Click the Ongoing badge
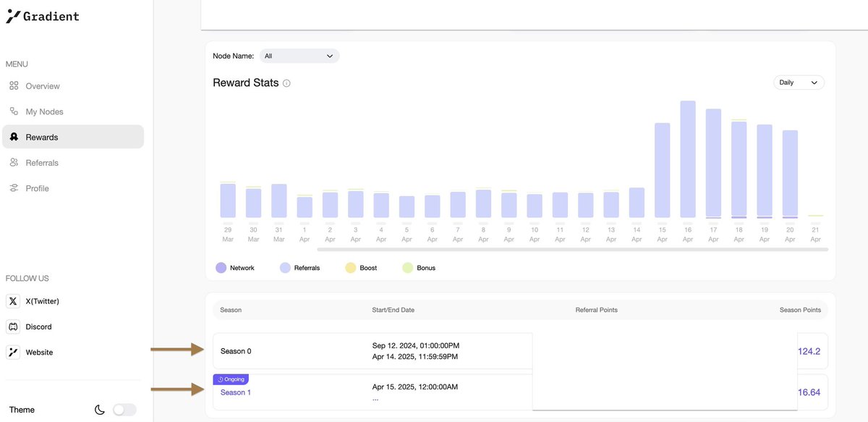This screenshot has height=422, width=868. pyautogui.click(x=231, y=379)
